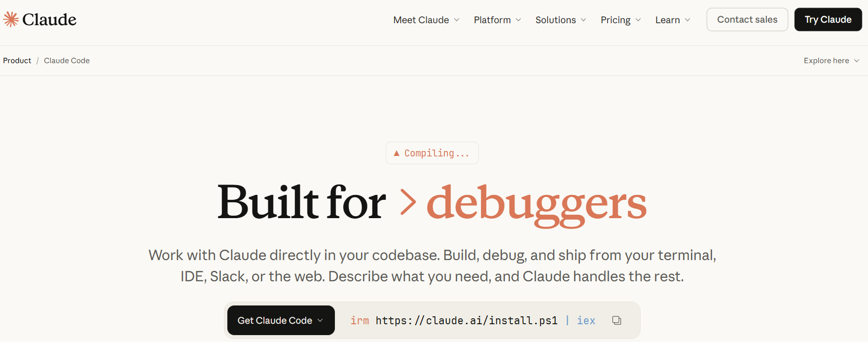
Task: Click the Claude starburst logo icon
Action: [11, 19]
